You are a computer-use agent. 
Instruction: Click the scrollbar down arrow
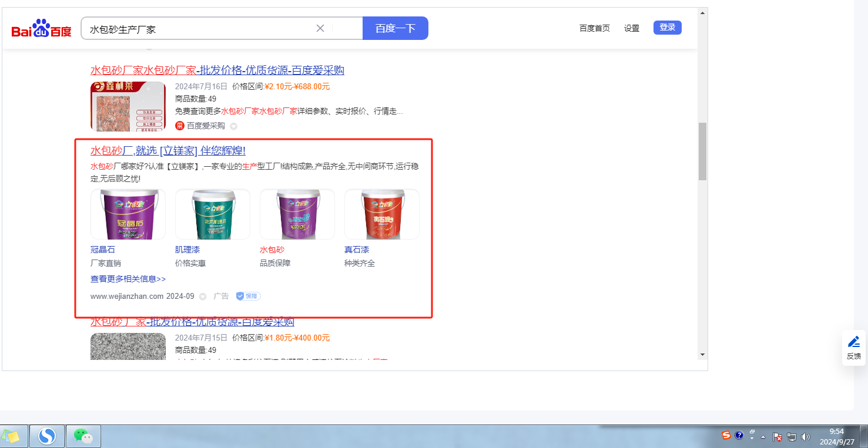[702, 355]
